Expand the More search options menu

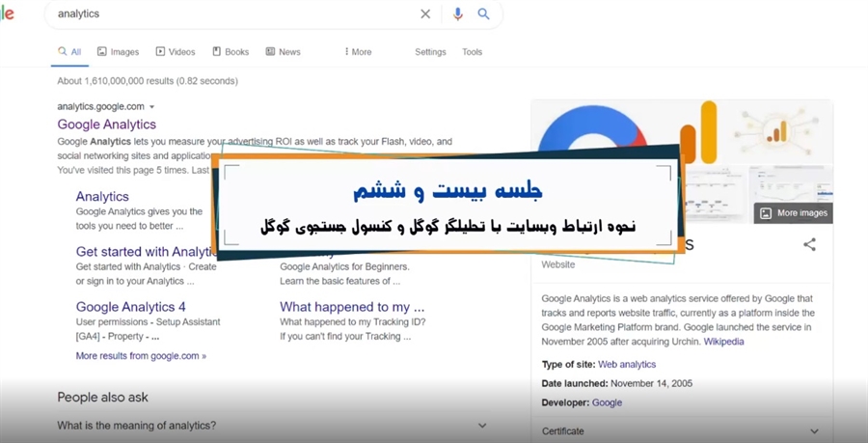click(x=358, y=51)
